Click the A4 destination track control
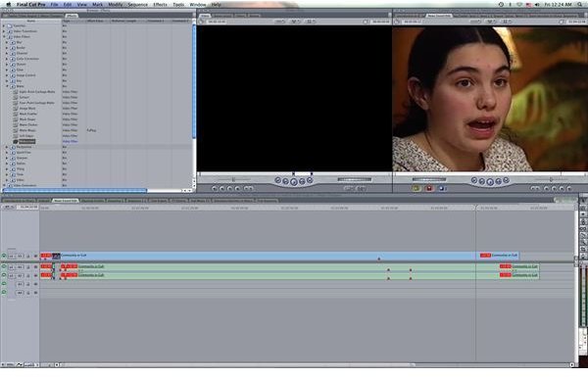Screen dimensions: 588x377 pos(21,293)
